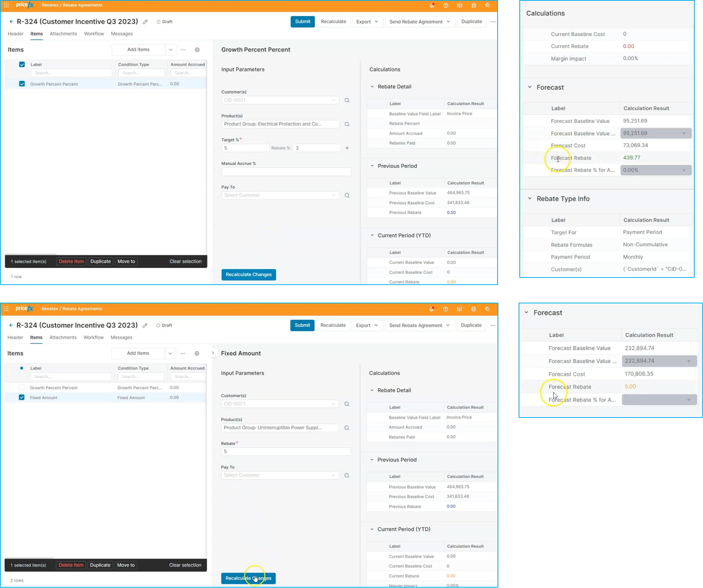Edit agreement name pencil icon in lower window
Screen dimensions: 703x588
tap(145, 326)
